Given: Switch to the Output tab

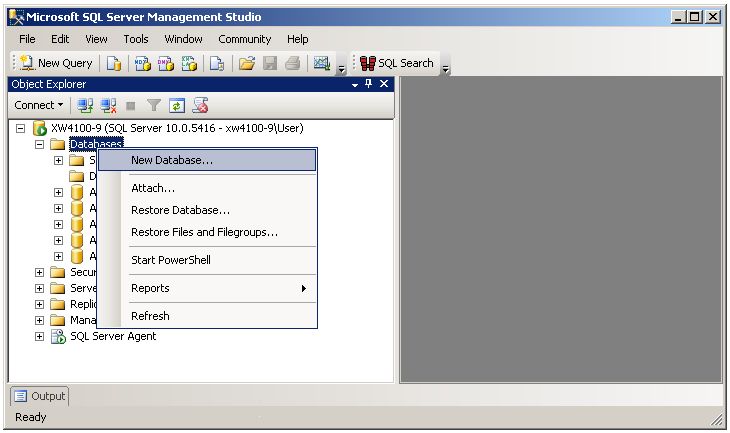Looking at the screenshot, I should pyautogui.click(x=40, y=396).
